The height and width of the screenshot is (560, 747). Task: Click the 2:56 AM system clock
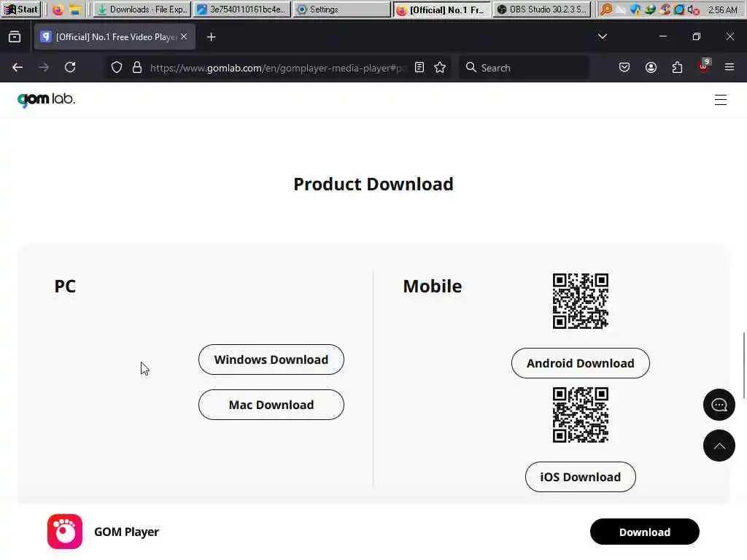coord(722,9)
